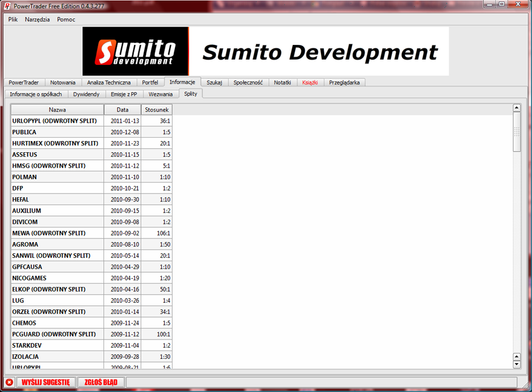532x392 pixels.
Task: Select the DFP row
Action: tap(92, 188)
